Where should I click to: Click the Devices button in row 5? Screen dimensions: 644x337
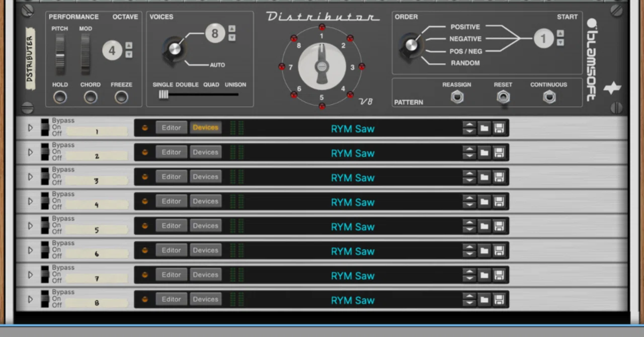pos(205,226)
